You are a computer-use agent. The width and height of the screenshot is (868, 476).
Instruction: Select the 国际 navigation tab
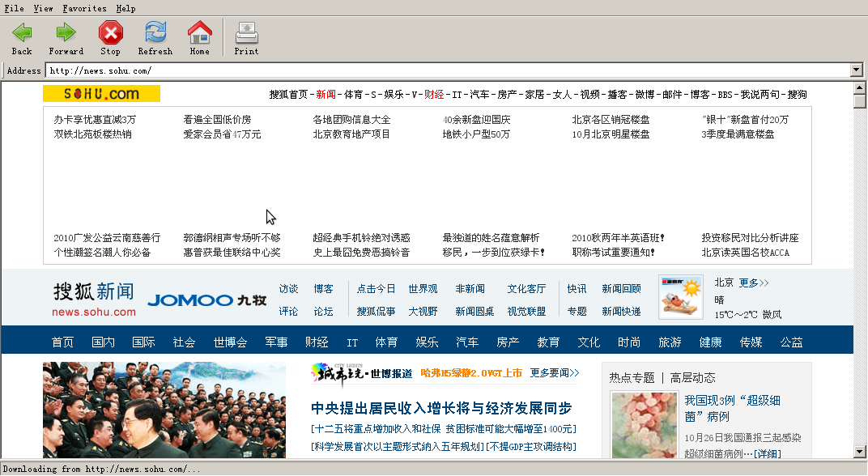point(143,342)
